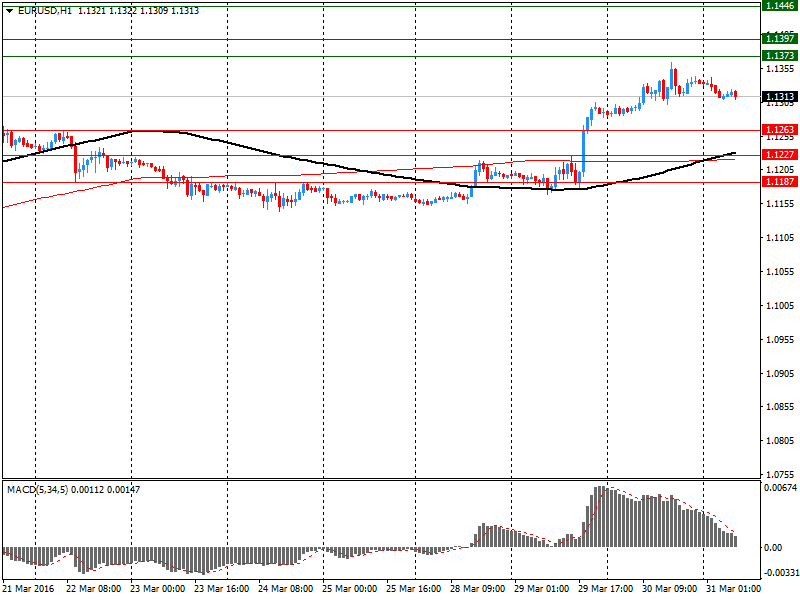This screenshot has width=800, height=600.
Task: Click the 23 Mar 16:00 time label
Action: point(221,588)
